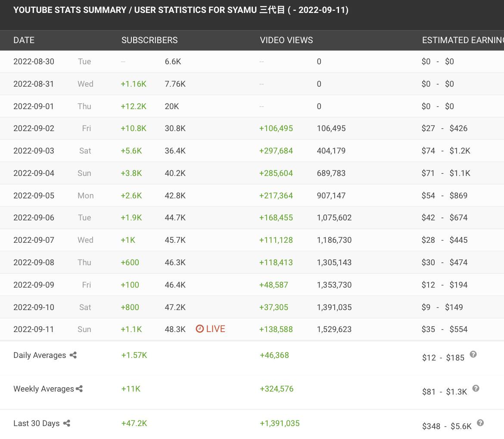504x439 pixels.
Task: Click help icon next to 30-day earnings estimate
Action: click(480, 423)
